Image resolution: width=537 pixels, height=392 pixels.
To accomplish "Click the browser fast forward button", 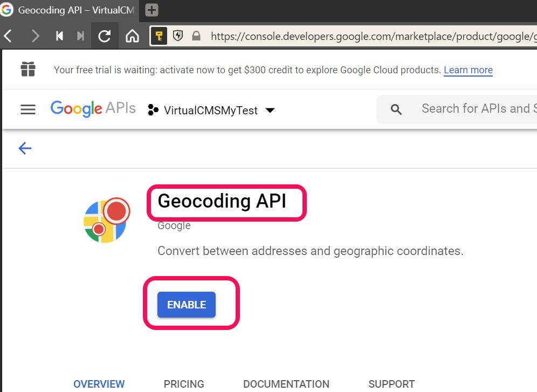I will click(80, 36).
